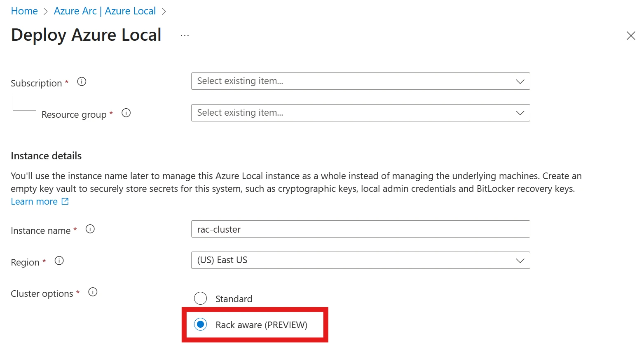Image resolution: width=644 pixels, height=352 pixels.
Task: Click the external link icon after Learn more
Action: pyautogui.click(x=64, y=201)
